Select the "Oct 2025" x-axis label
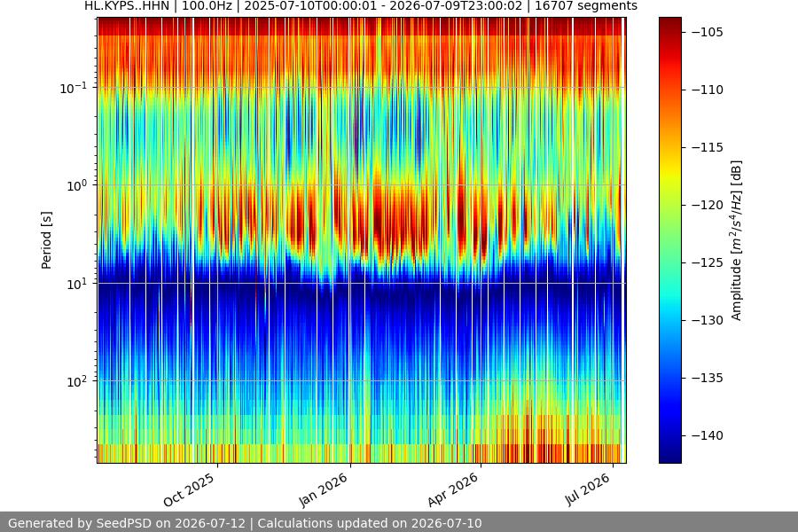The height and width of the screenshot is (532, 798). [x=190, y=489]
